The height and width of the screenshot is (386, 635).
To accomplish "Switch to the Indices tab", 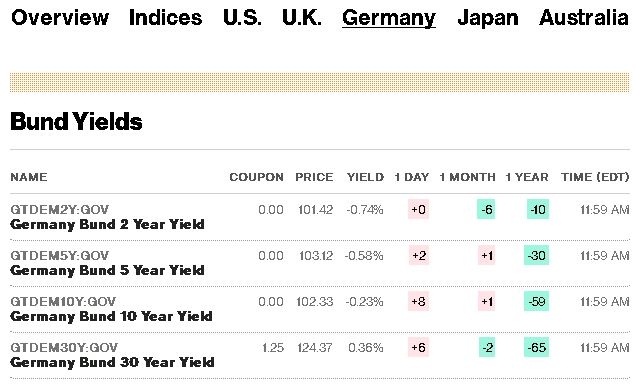I will [165, 18].
